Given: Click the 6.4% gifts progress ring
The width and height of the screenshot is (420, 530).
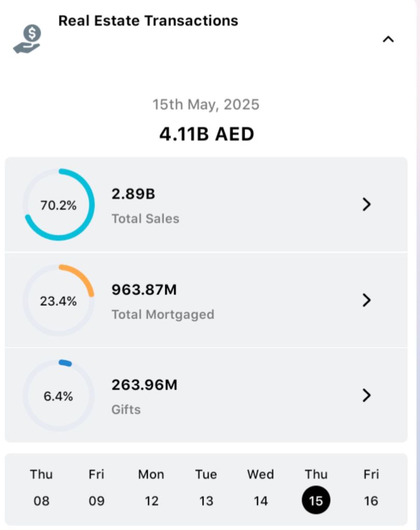Looking at the screenshot, I should click(x=59, y=396).
